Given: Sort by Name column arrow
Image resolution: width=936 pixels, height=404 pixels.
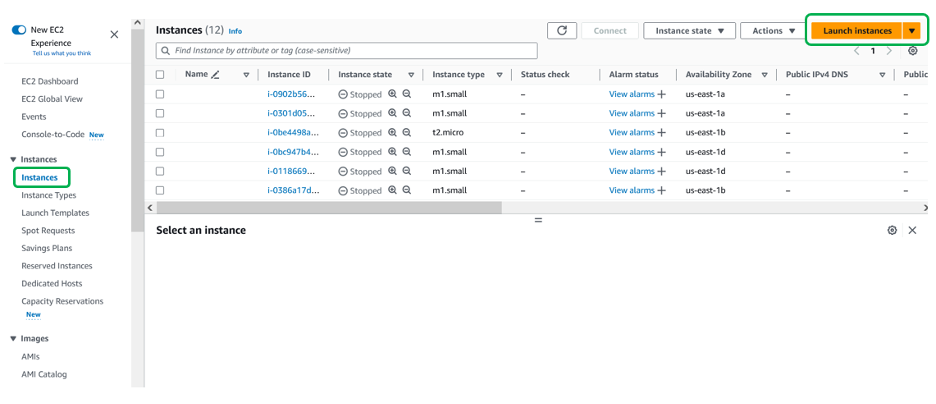Looking at the screenshot, I should (246, 75).
